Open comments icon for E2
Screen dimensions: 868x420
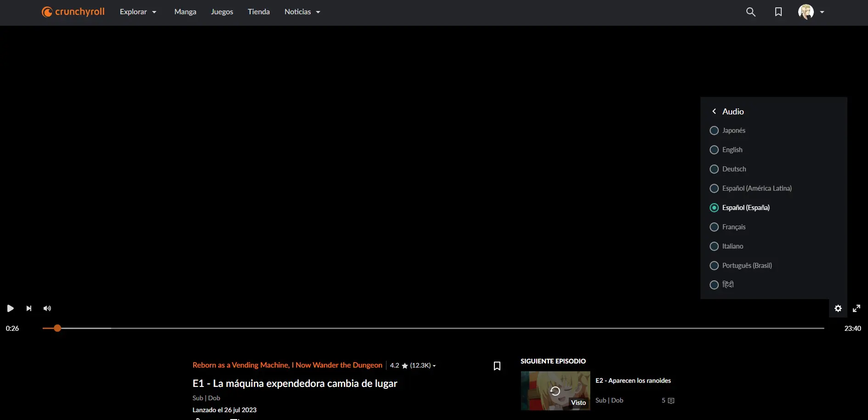(671, 401)
